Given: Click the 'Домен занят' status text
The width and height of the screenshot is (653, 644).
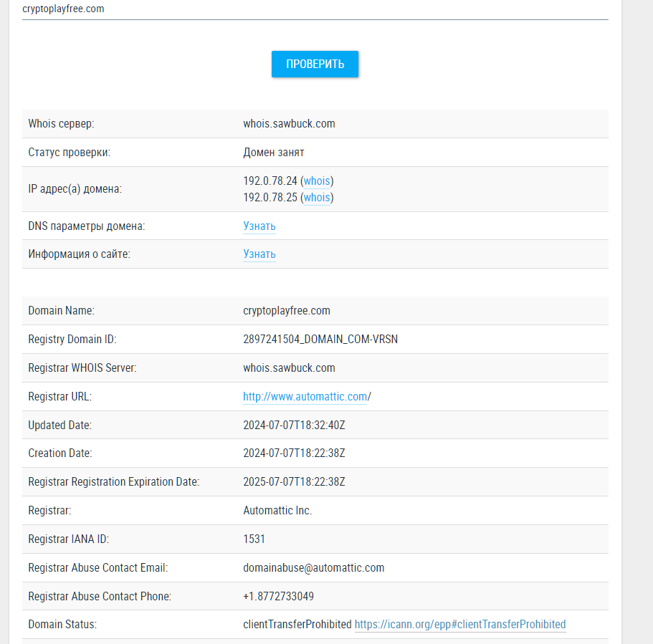Looking at the screenshot, I should 274,153.
